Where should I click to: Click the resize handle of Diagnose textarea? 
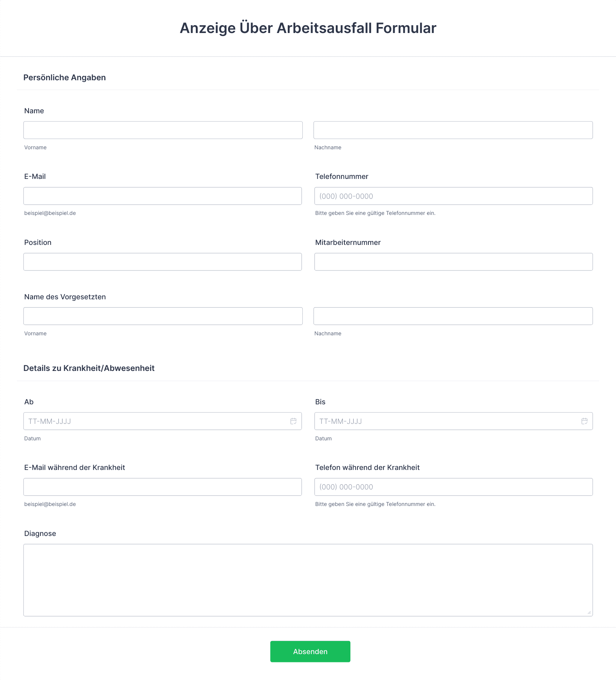pos(589,612)
